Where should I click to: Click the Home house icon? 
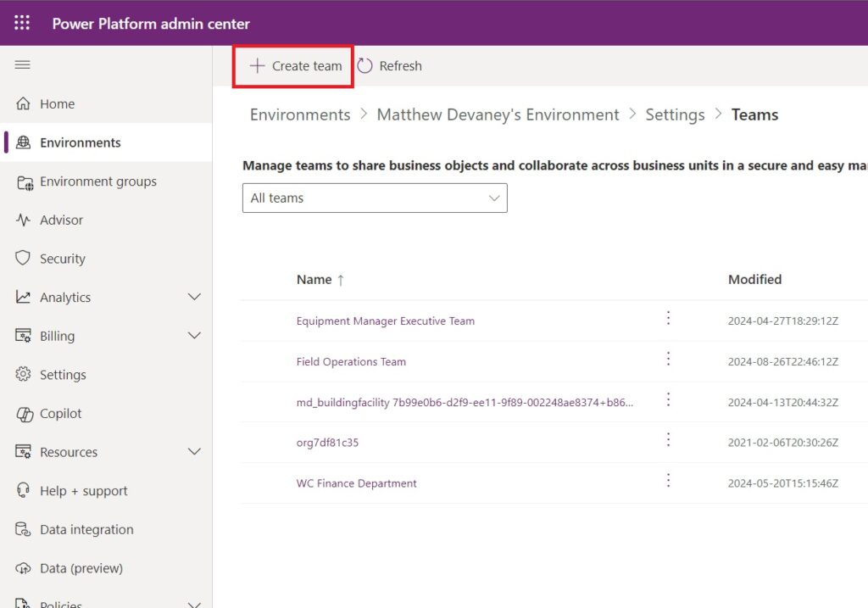tap(23, 103)
